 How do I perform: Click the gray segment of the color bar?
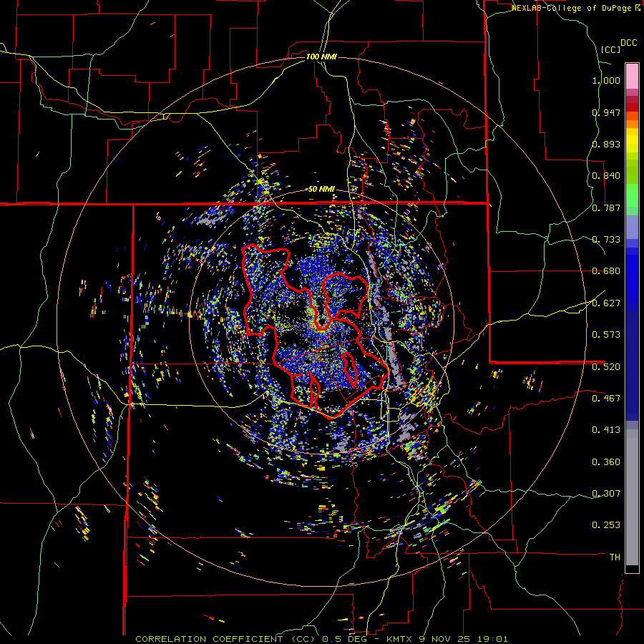(x=632, y=497)
